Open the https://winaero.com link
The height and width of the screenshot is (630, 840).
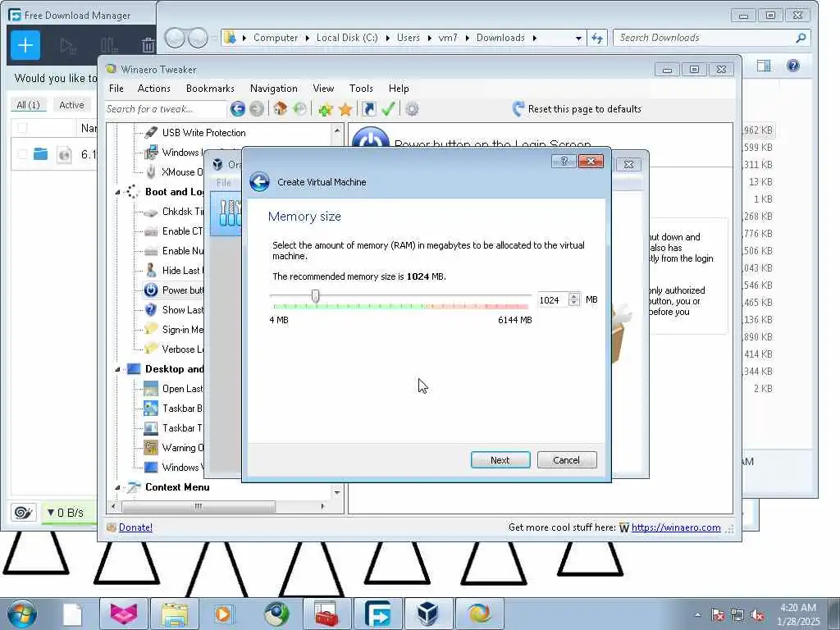click(676, 527)
